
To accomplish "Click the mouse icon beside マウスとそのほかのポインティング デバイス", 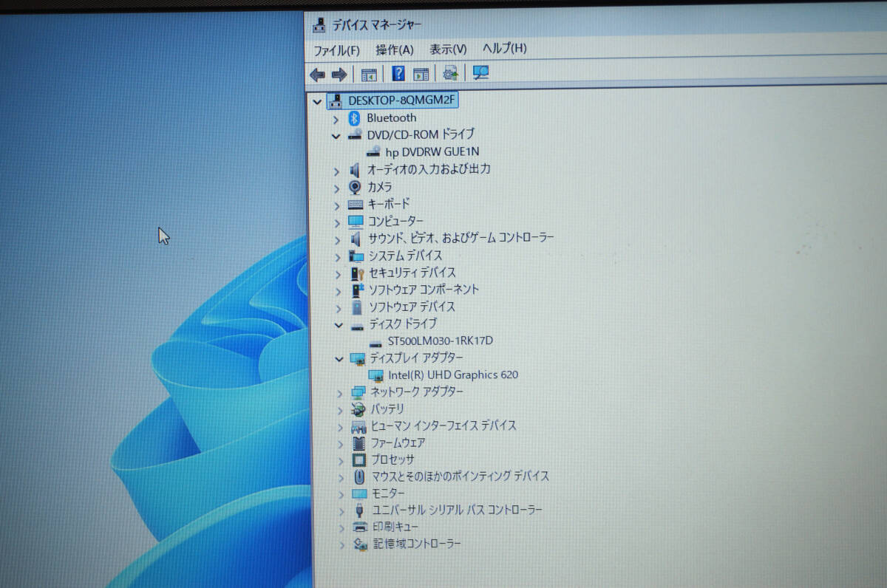I will [359, 476].
